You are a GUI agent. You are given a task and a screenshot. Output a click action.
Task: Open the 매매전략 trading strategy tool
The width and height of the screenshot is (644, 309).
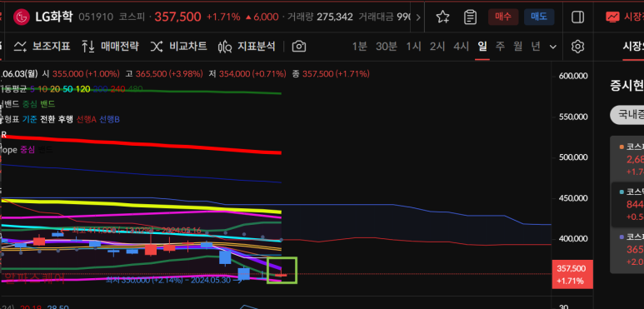click(x=110, y=47)
